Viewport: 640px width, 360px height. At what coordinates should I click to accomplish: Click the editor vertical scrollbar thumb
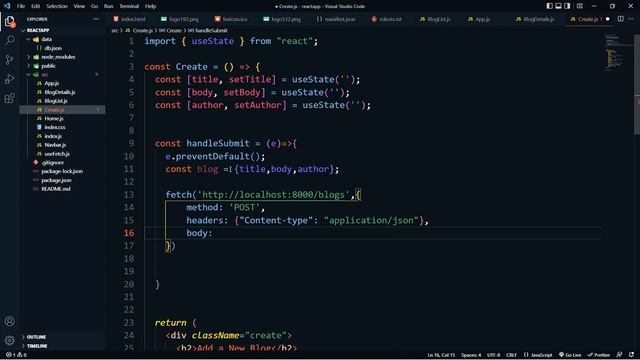point(637,84)
